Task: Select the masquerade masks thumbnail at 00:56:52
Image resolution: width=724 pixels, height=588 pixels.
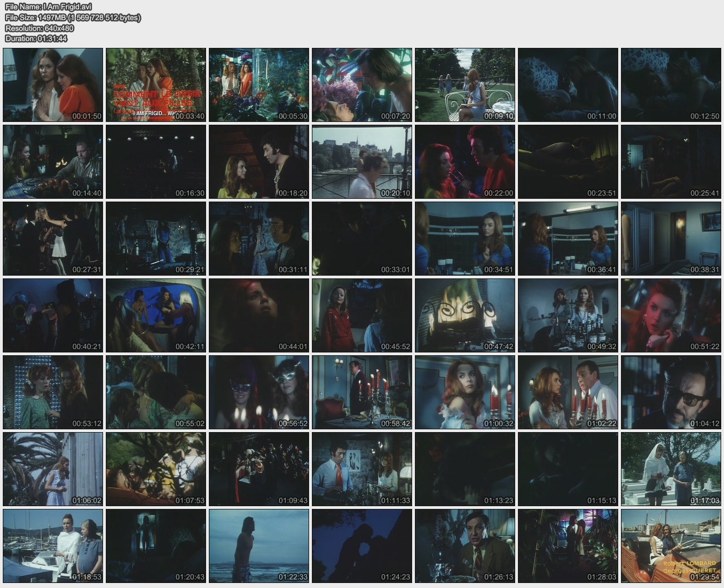Action: click(x=259, y=392)
